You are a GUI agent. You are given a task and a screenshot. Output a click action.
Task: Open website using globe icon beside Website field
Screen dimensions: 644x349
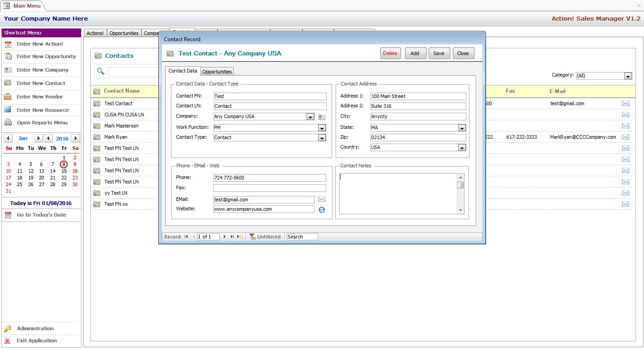click(321, 209)
